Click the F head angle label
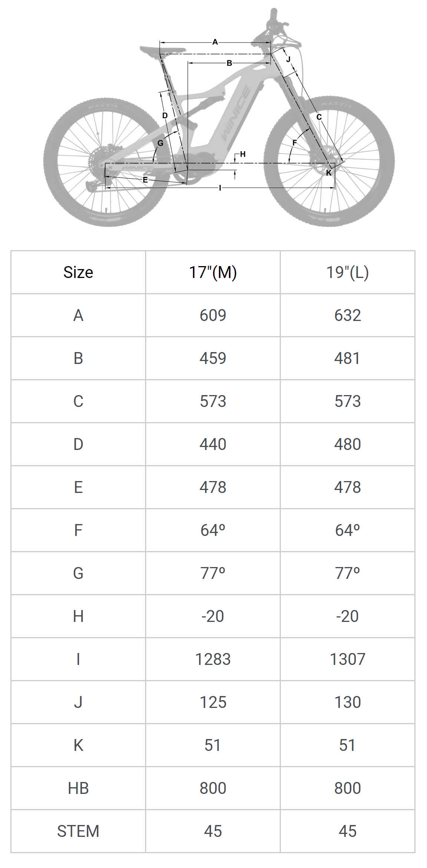The image size is (427, 868). (x=295, y=143)
